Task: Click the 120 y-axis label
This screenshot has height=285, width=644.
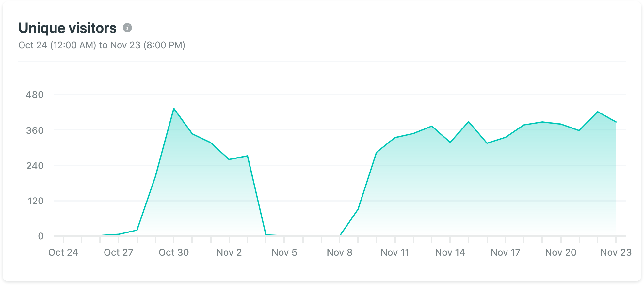Action: [x=35, y=201]
